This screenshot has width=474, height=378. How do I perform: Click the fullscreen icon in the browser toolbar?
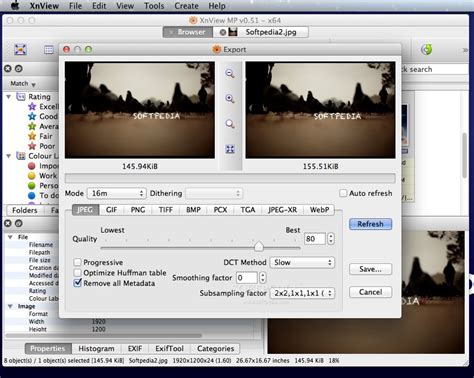pos(21,50)
